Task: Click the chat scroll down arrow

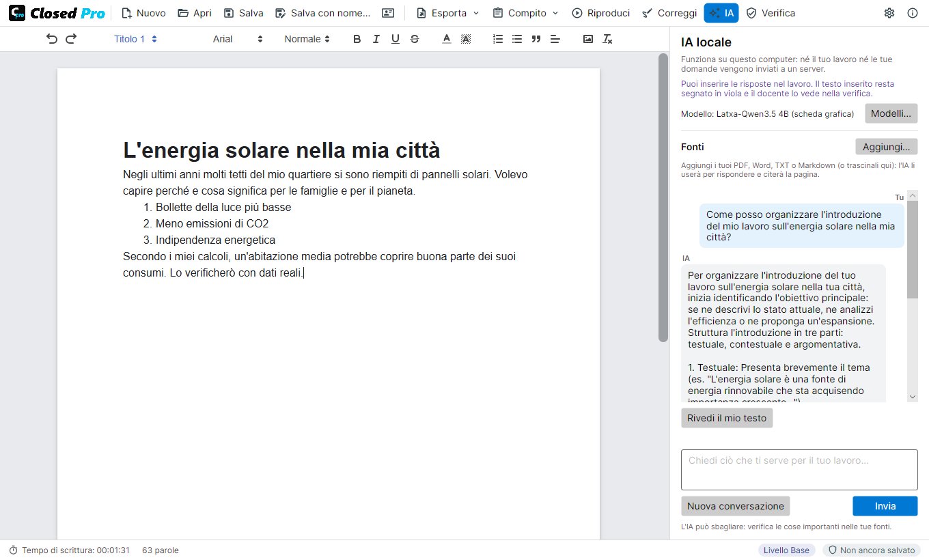Action: point(913,397)
